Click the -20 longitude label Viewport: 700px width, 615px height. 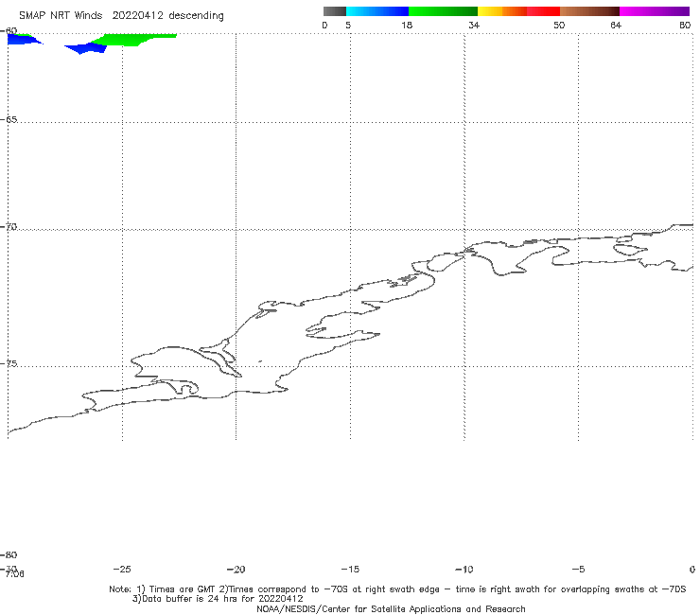pos(236,569)
